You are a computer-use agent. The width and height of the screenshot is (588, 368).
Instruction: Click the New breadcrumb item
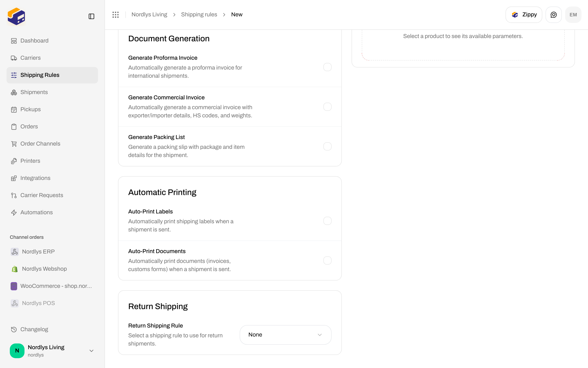(x=237, y=15)
